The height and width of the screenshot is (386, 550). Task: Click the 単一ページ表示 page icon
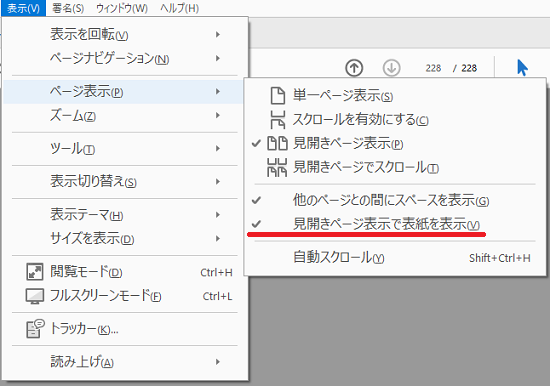point(278,95)
